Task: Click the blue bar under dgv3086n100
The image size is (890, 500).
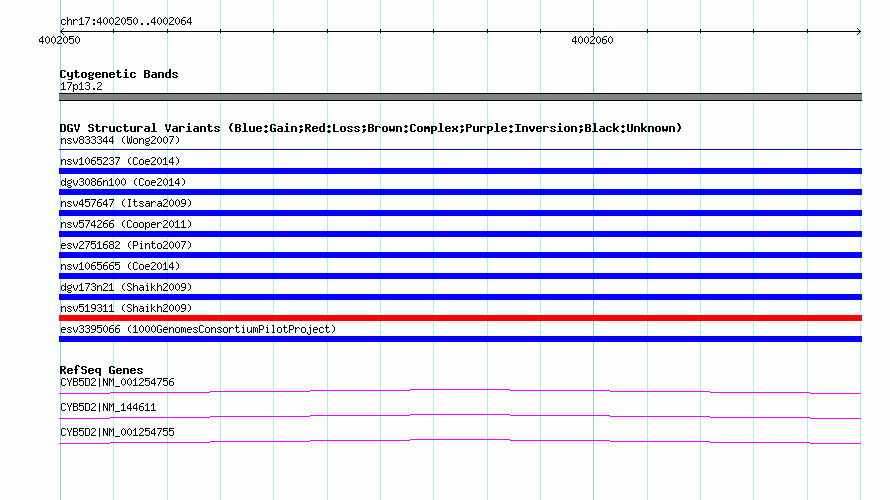Action: [x=460, y=192]
